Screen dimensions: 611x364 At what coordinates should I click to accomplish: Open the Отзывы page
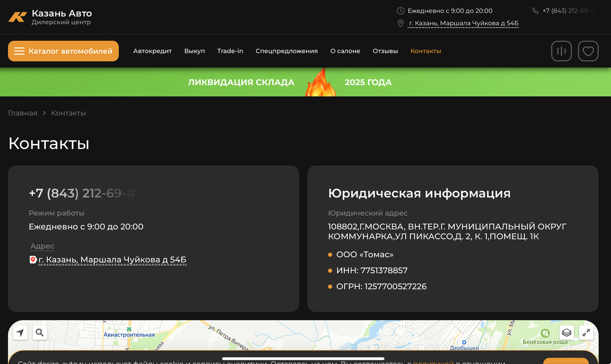[x=385, y=51]
